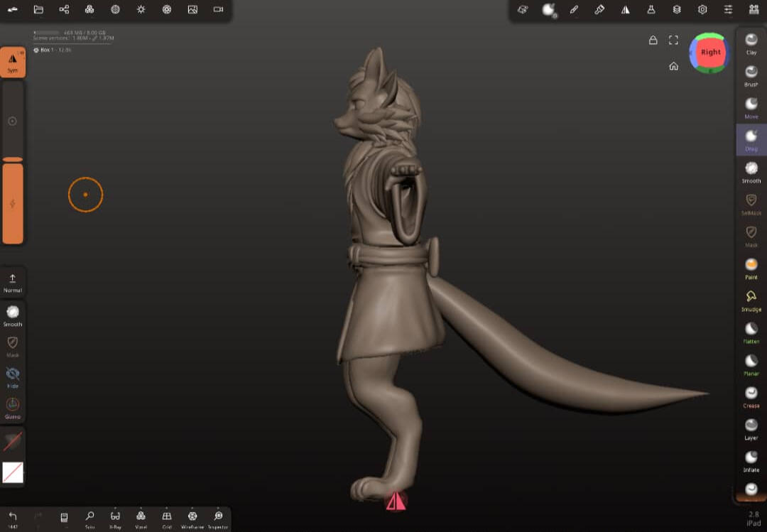Choose the Paint tool
Image resolution: width=767 pixels, height=532 pixels.
(751, 268)
